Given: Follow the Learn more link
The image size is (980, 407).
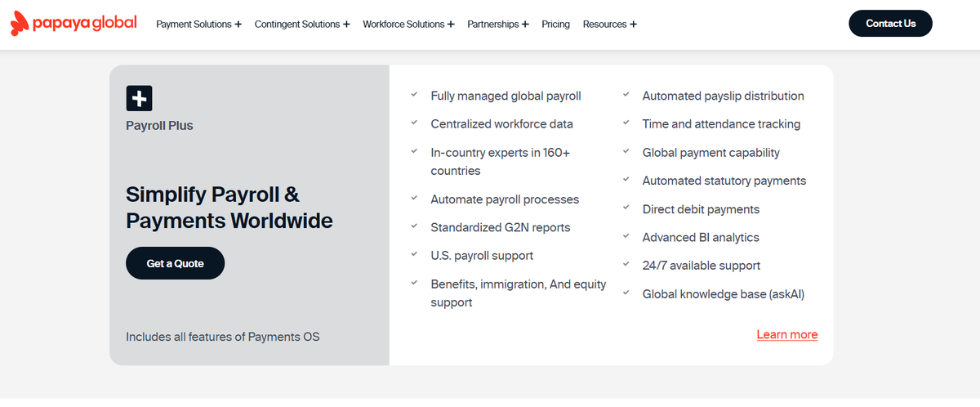Looking at the screenshot, I should point(787,334).
